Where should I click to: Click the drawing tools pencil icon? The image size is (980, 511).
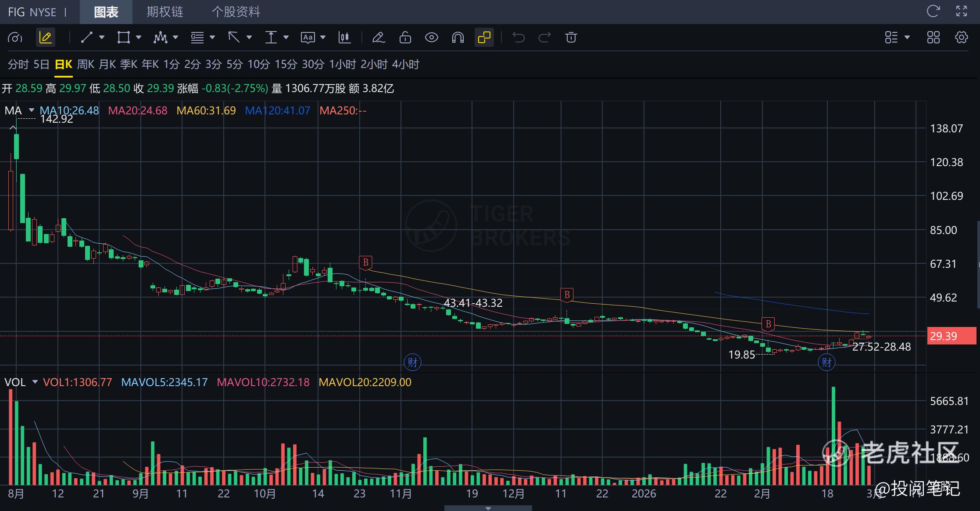pyautogui.click(x=45, y=38)
